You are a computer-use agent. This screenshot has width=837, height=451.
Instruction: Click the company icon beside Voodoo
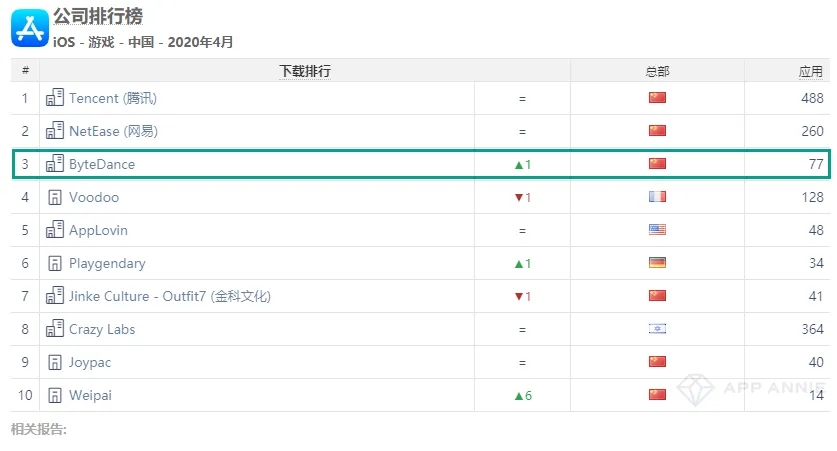click(55, 197)
